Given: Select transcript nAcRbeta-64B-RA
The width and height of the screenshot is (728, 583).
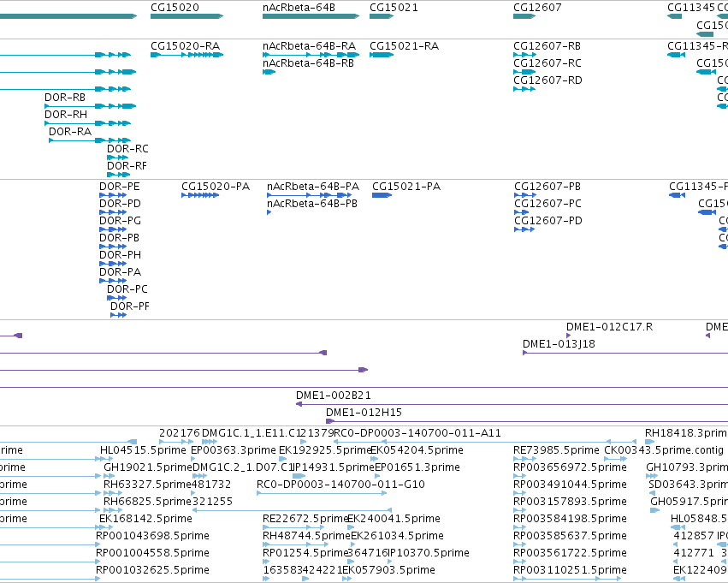Looking at the screenshot, I should (311, 55).
